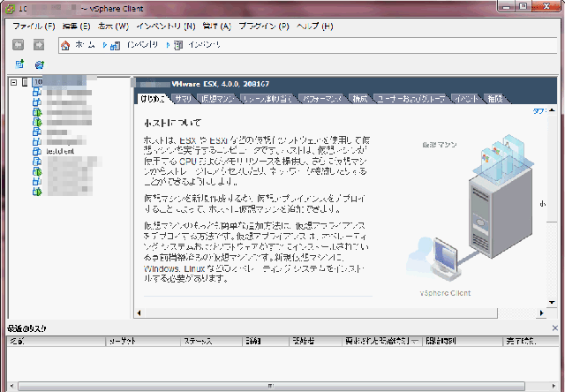Viewport: 565px width, 392px height.
Task: Click the forward navigation arrow button
Action: 39,45
